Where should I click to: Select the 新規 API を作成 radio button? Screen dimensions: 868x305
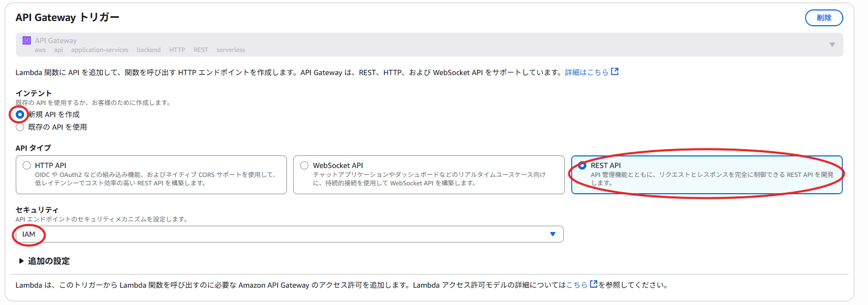(20, 114)
